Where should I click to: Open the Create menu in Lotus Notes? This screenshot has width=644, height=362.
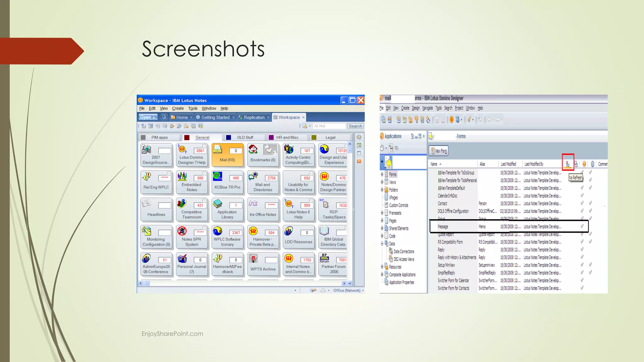point(178,108)
